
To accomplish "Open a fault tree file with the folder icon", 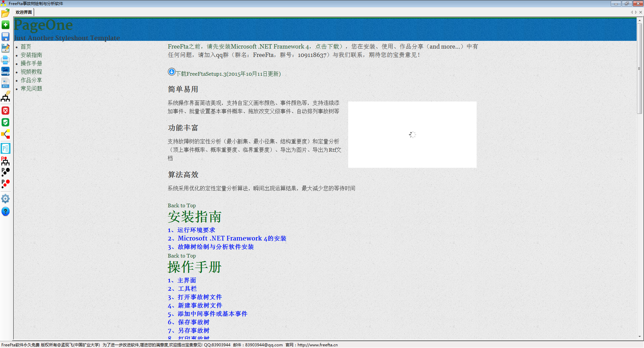I will (x=5, y=13).
